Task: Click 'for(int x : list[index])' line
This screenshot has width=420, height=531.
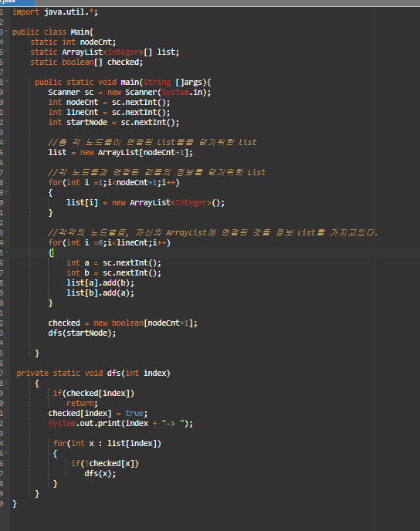Action: 107,443
